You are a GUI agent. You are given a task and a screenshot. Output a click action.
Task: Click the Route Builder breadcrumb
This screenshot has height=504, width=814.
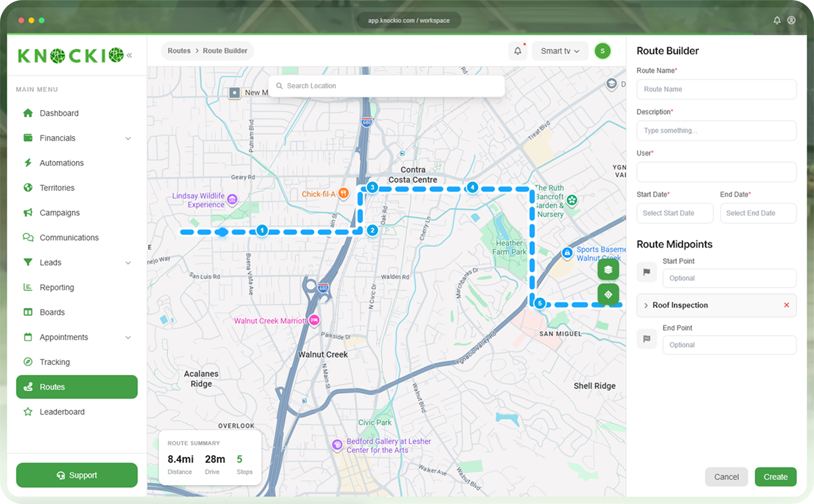pos(225,51)
